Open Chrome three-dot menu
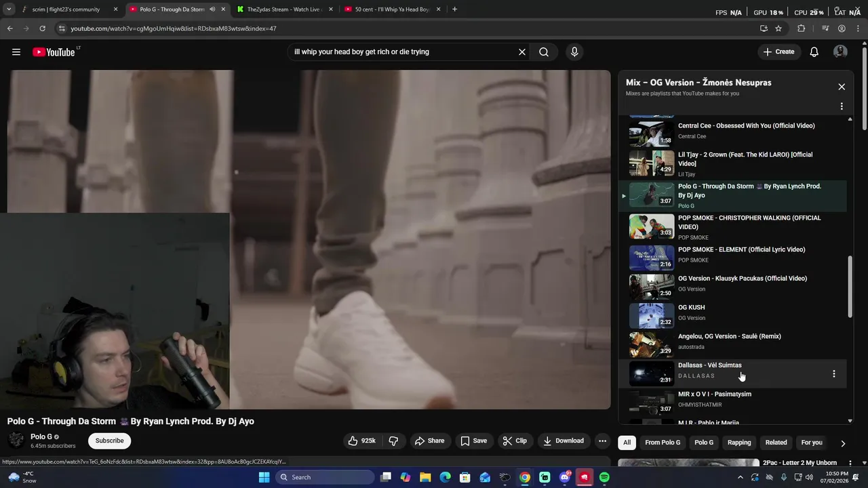Image resolution: width=868 pixels, height=488 pixels. point(859,28)
